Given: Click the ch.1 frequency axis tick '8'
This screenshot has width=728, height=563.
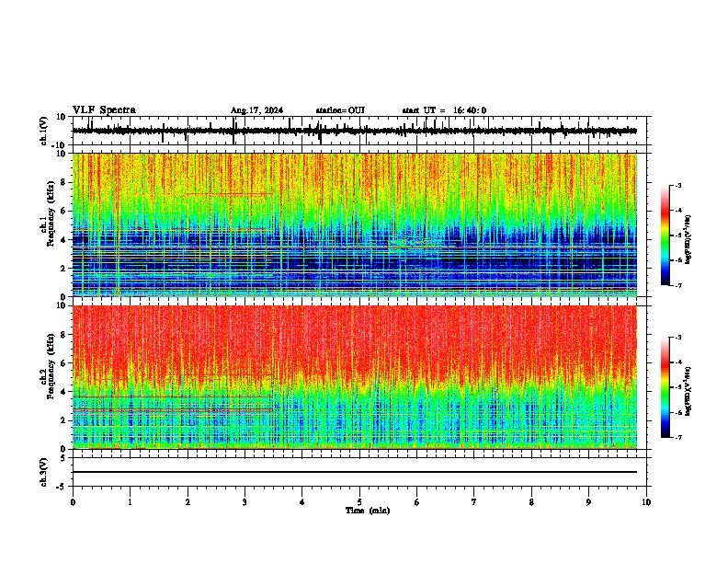Looking at the screenshot, I should click(x=63, y=182).
